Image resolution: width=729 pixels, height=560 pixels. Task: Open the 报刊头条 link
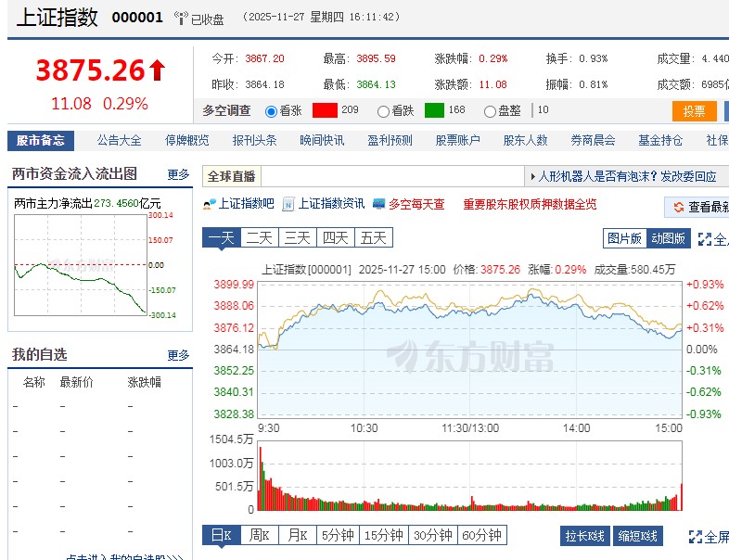click(254, 140)
